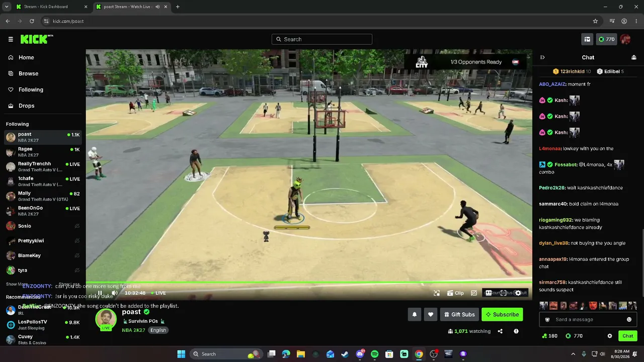
Task: Open the chat gift leaderboard icon
Action: pos(633,57)
